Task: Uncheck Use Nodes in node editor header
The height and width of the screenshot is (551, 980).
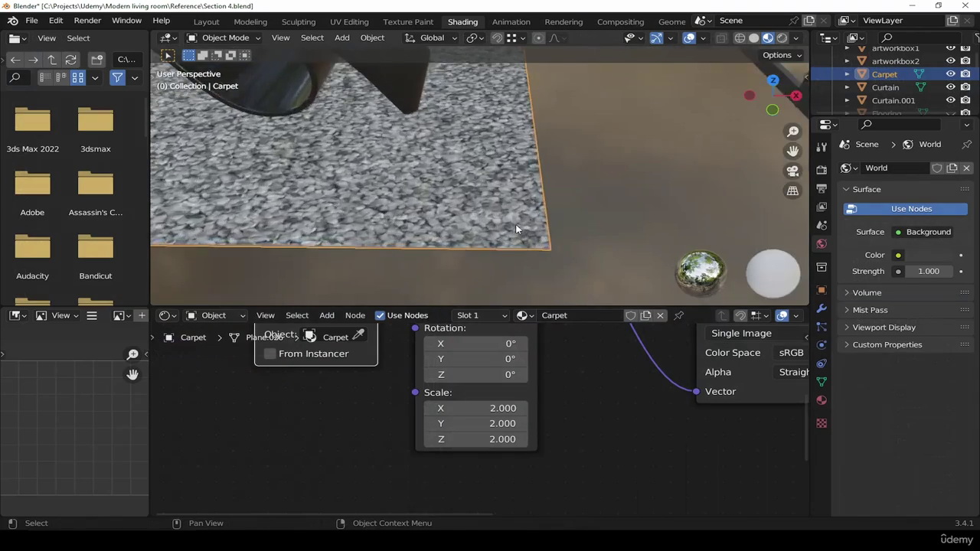Action: (x=380, y=315)
